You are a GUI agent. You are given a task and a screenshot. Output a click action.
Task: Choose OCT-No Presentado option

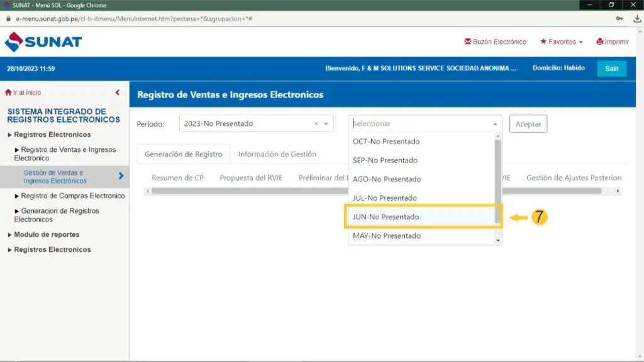[386, 141]
